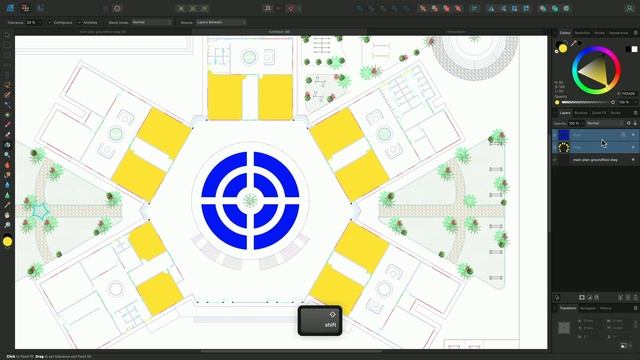Click the flip horizontal icon
Image resolution: width=640 pixels, height=360 pixels.
(491, 8)
